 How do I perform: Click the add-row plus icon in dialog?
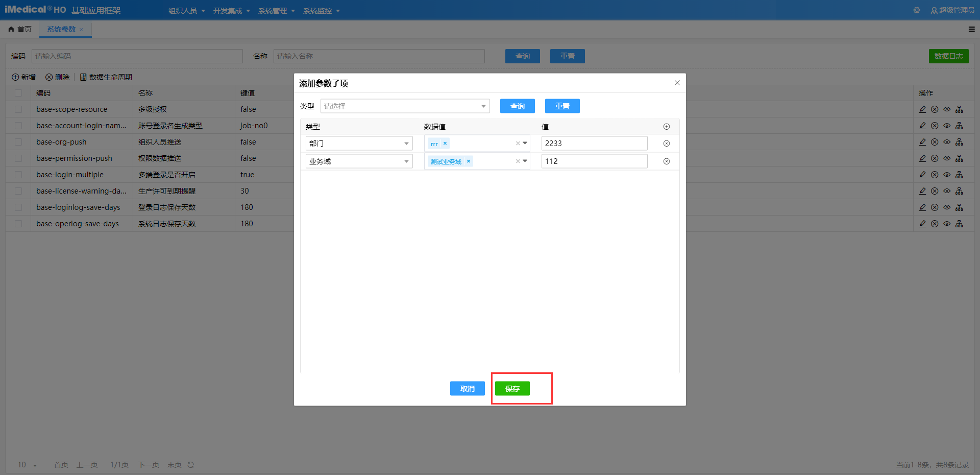(x=666, y=127)
